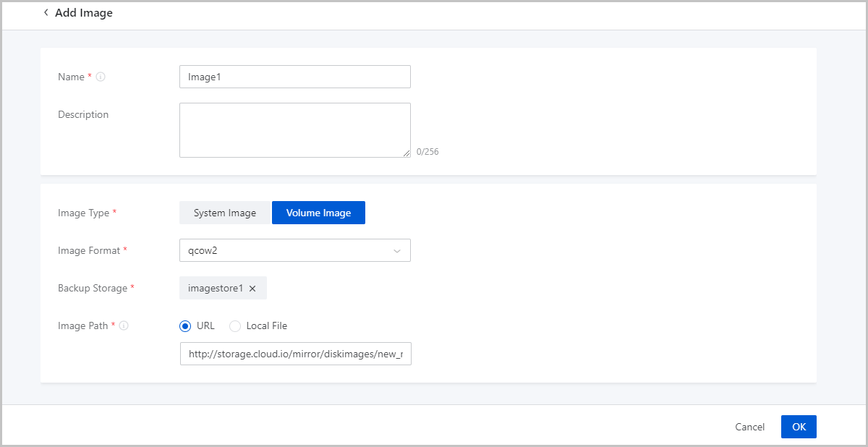Click the Name field containing Image1
868x447 pixels.
point(294,77)
